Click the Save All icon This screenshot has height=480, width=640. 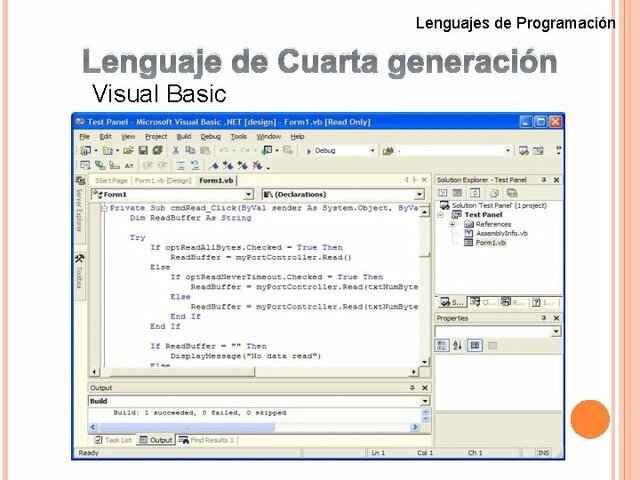[x=158, y=151]
